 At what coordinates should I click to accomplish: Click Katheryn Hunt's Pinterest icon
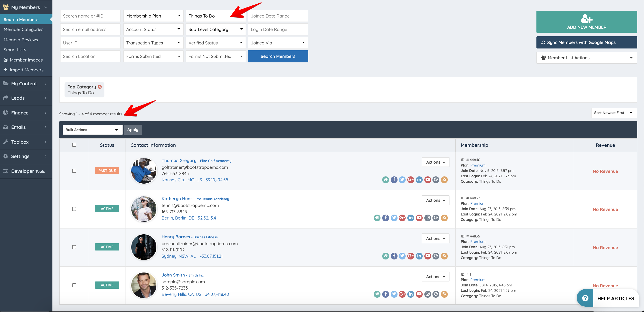point(436,218)
